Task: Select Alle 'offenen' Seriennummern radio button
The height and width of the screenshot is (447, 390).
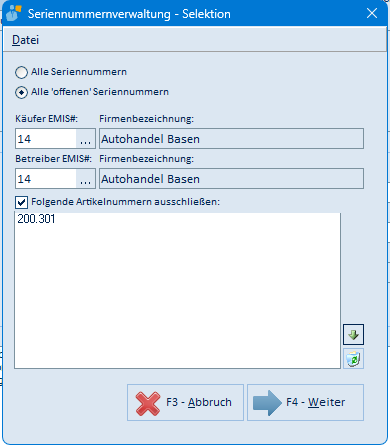Action: pyautogui.click(x=22, y=92)
